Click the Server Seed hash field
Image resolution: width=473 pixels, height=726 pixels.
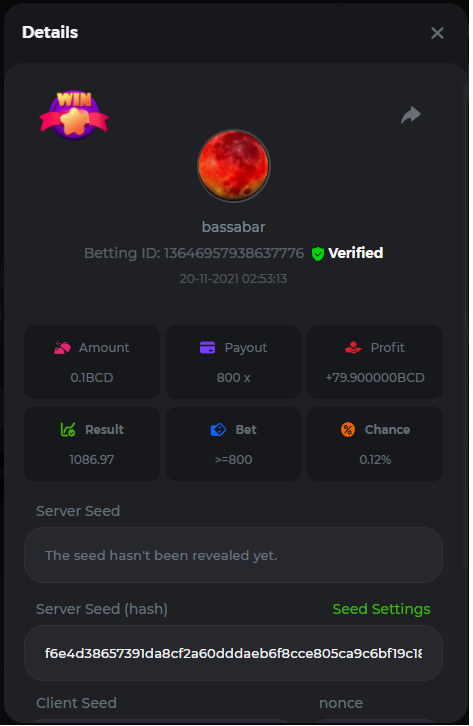233,653
